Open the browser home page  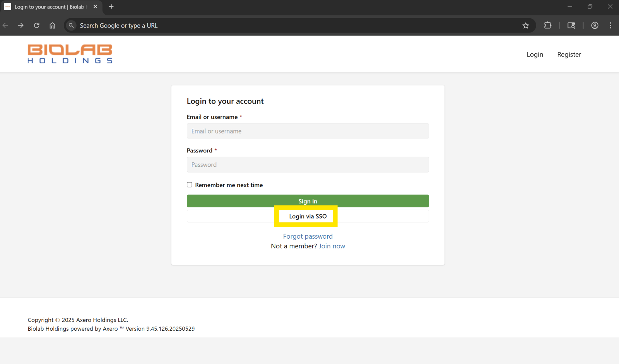pyautogui.click(x=52, y=25)
